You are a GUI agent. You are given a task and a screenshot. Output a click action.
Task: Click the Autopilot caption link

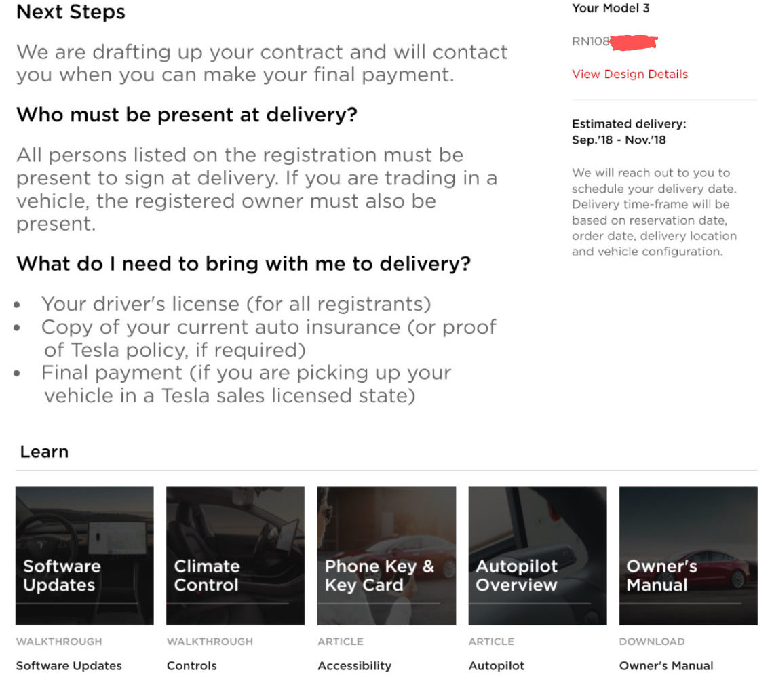[x=497, y=665]
